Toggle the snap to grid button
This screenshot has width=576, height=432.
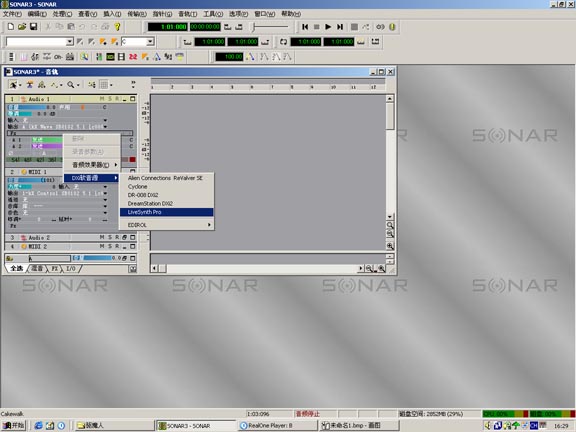(x=104, y=85)
